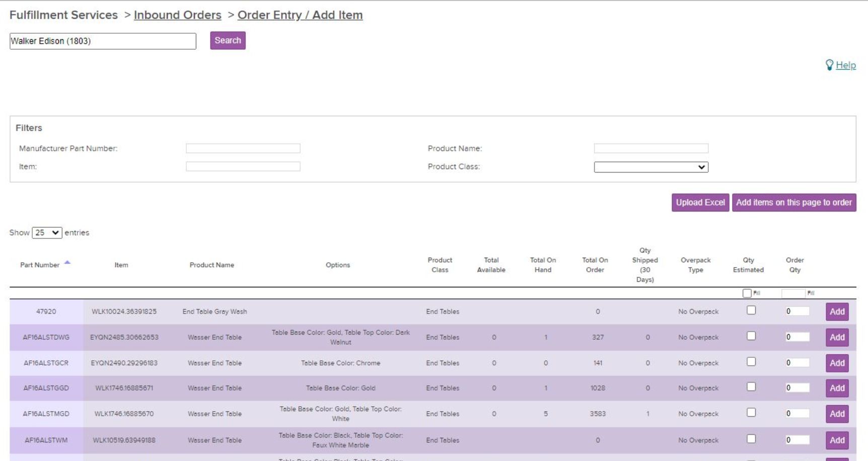The width and height of the screenshot is (868, 461).
Task: Focus Manufacturer Part Number filter field
Action: (243, 148)
